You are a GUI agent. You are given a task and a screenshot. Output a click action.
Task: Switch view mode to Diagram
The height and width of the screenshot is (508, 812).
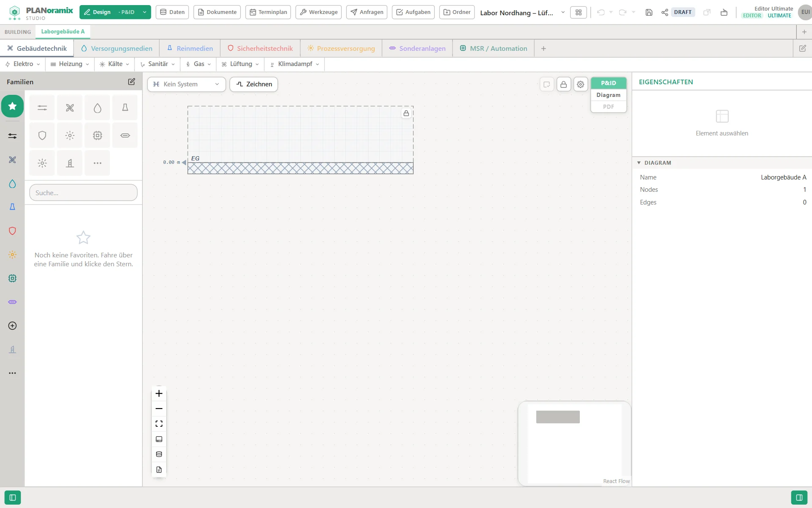tap(608, 95)
